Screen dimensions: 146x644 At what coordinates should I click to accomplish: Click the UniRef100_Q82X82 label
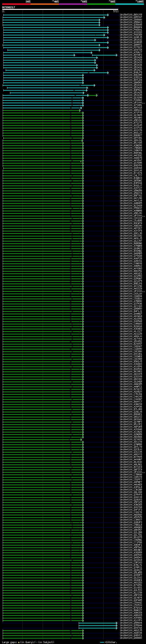(131, 379)
